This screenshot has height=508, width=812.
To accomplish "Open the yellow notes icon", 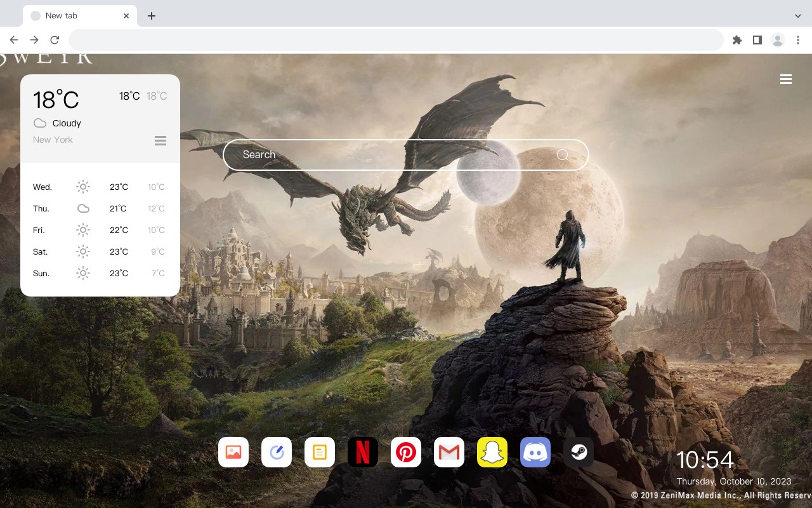I will click(x=320, y=452).
